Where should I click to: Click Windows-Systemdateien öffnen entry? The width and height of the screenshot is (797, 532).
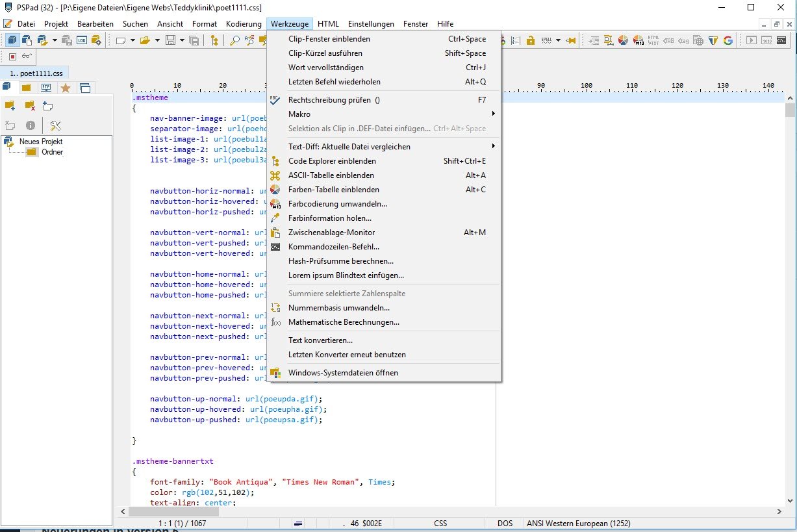coord(343,373)
